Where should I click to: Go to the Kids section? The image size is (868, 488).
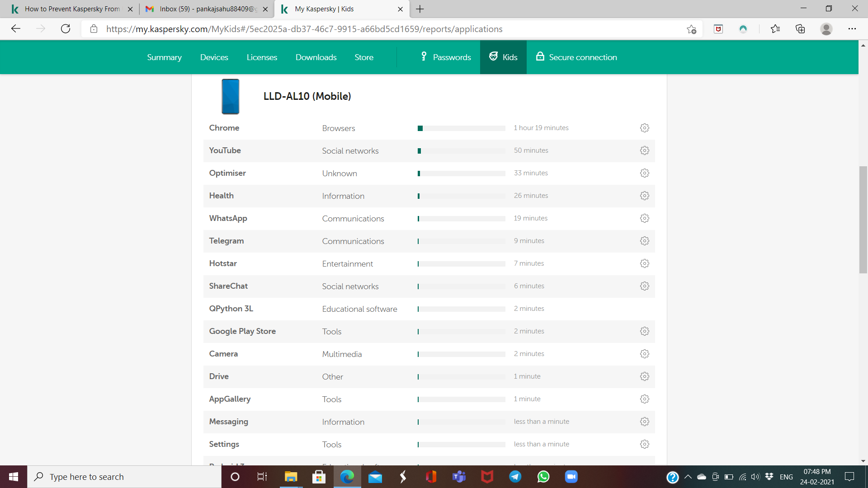503,57
